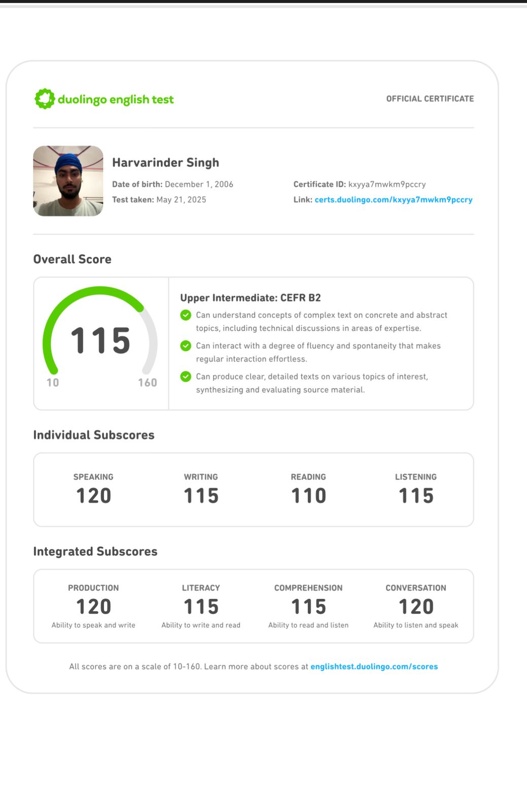Click the green Duolingo badge logo icon

pyautogui.click(x=45, y=99)
